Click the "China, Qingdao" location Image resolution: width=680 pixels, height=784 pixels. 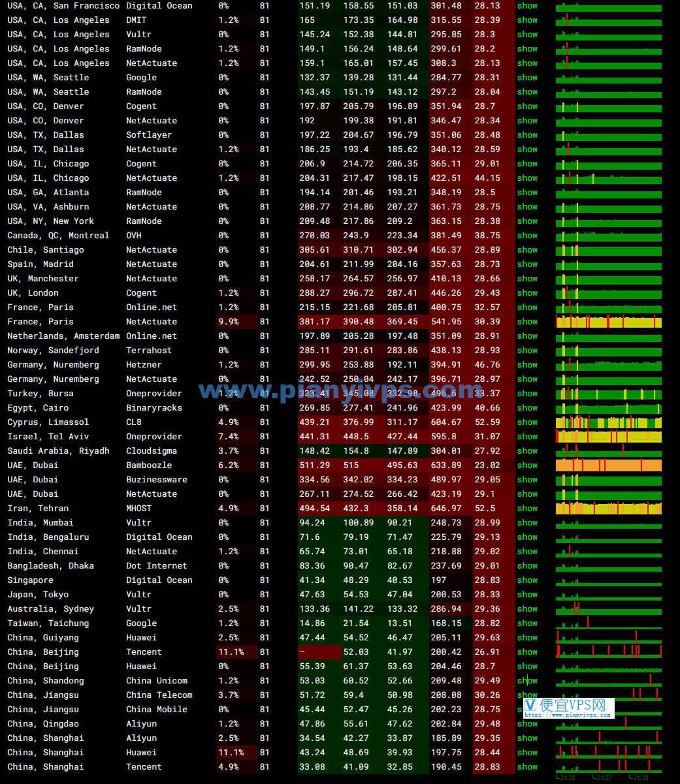point(43,724)
